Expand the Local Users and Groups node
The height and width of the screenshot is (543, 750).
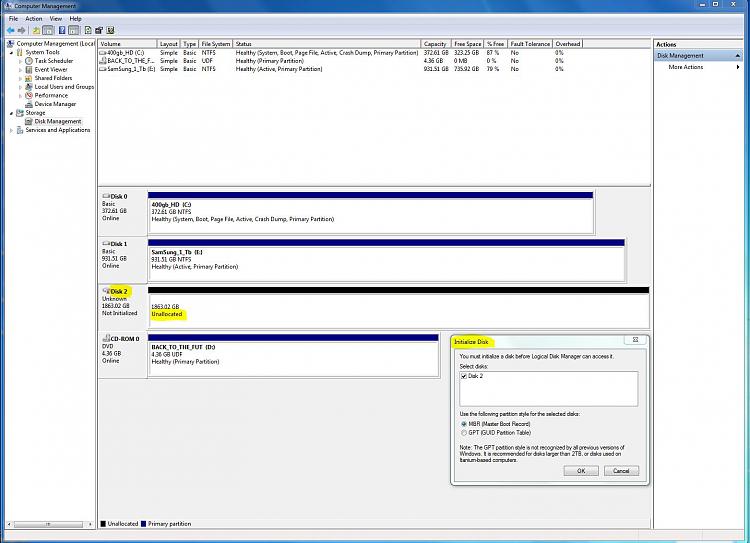21,87
